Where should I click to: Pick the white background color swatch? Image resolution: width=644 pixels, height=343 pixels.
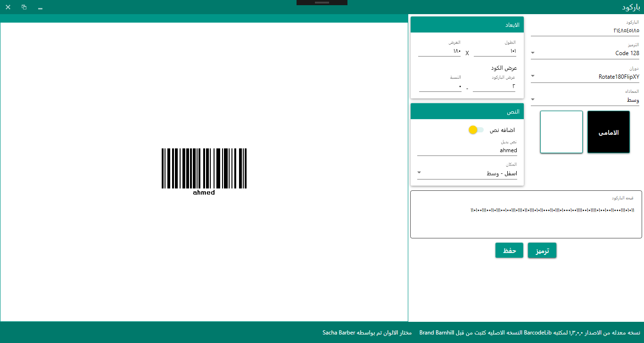[x=561, y=132]
